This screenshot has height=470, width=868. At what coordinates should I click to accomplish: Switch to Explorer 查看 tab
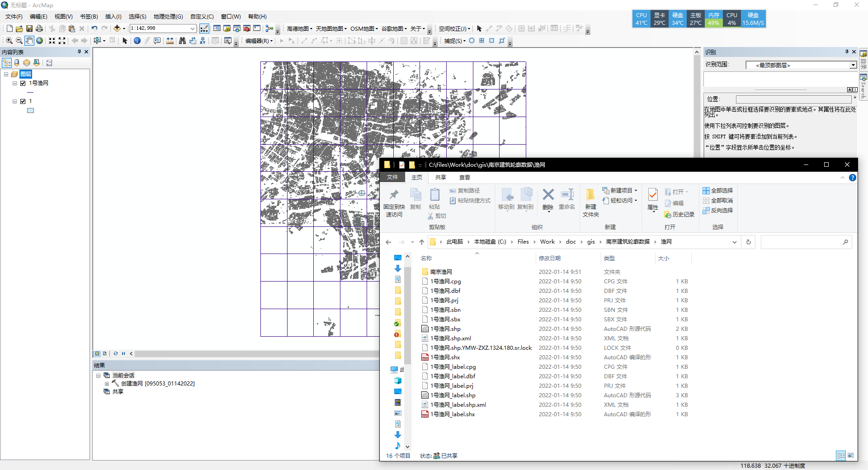point(464,178)
